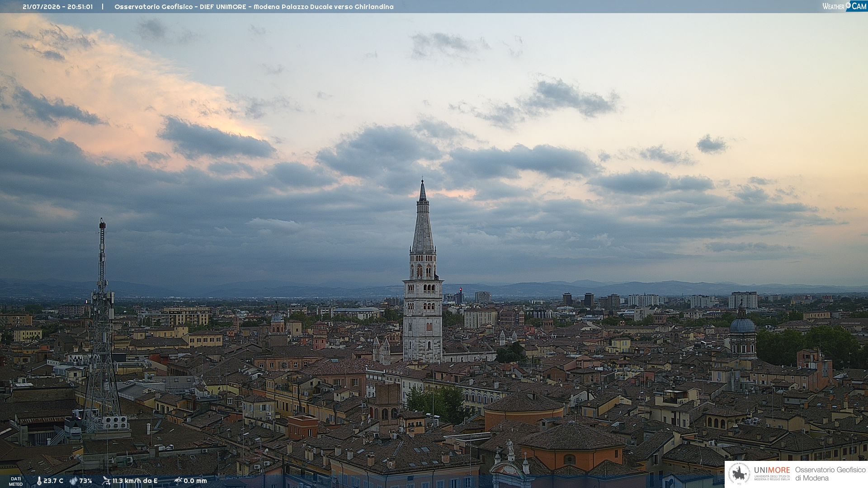Click the DATI METEO label

point(16,481)
